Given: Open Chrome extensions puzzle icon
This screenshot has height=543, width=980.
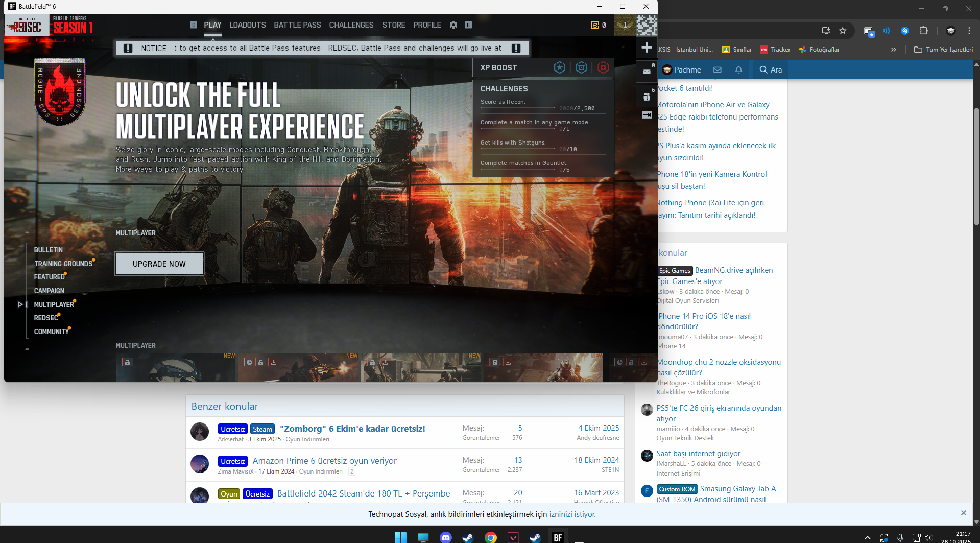Looking at the screenshot, I should (923, 31).
